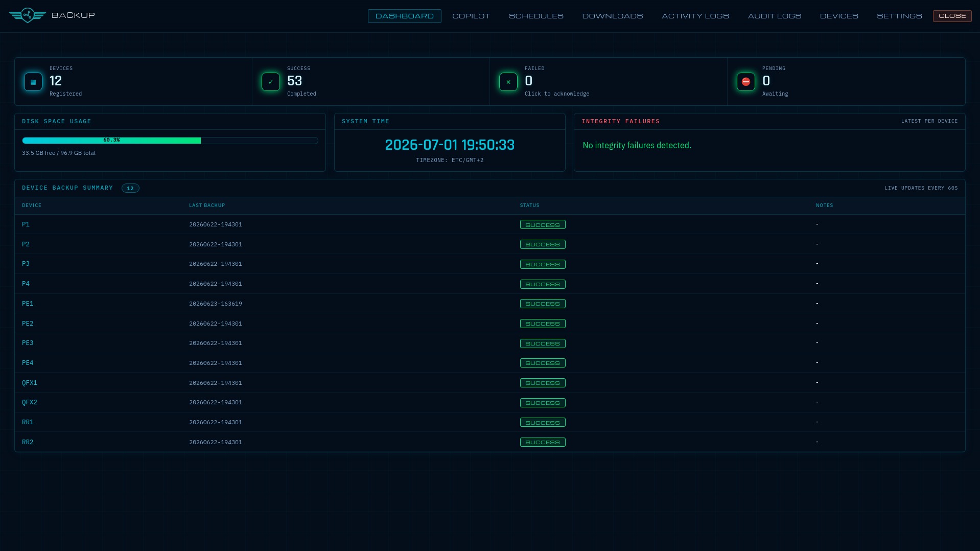The height and width of the screenshot is (551, 980).
Task: Select device QFX2 in the summary table
Action: tap(30, 402)
